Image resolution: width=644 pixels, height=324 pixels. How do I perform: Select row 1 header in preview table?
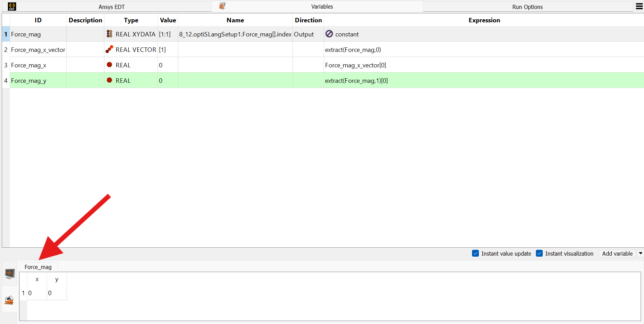(23, 293)
